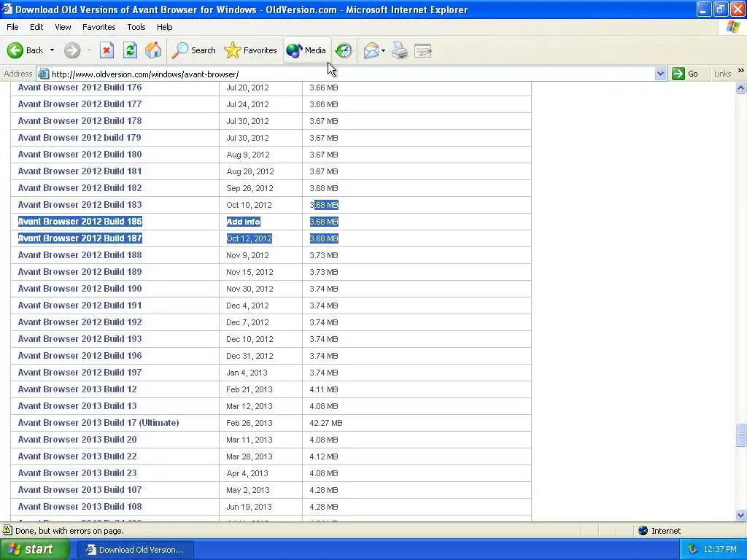The width and height of the screenshot is (747, 560).
Task: Click the Refresh page icon
Action: (130, 50)
